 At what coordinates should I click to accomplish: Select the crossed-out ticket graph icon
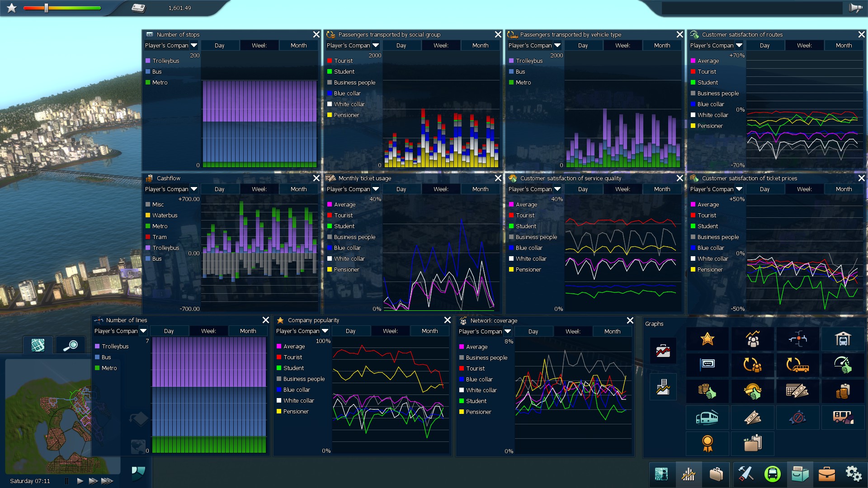pyautogui.click(x=797, y=418)
